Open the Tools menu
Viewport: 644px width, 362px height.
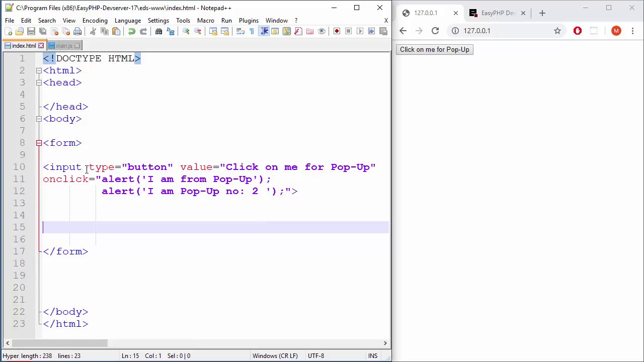[183, 21]
